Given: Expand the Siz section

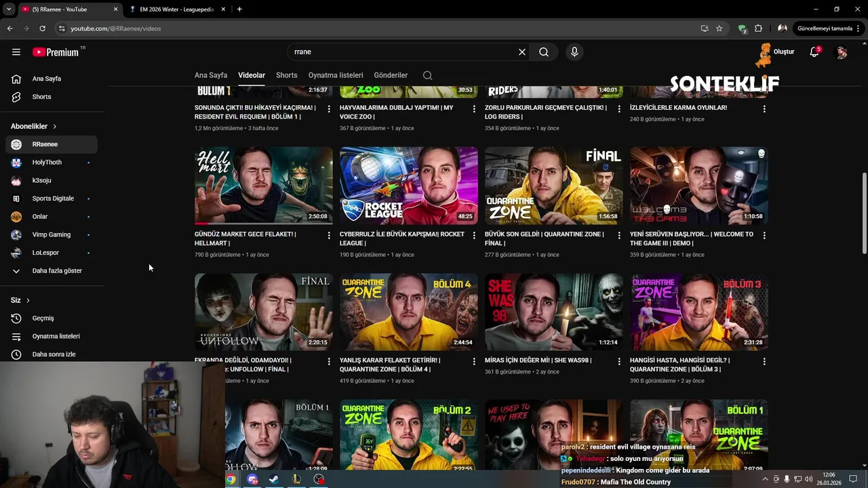Looking at the screenshot, I should (x=20, y=300).
